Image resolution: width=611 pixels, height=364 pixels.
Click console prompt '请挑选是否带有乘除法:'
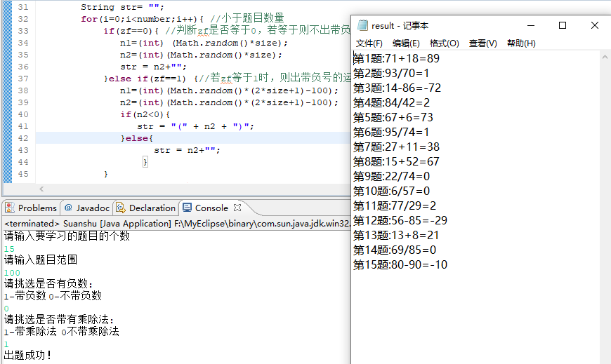point(59,320)
